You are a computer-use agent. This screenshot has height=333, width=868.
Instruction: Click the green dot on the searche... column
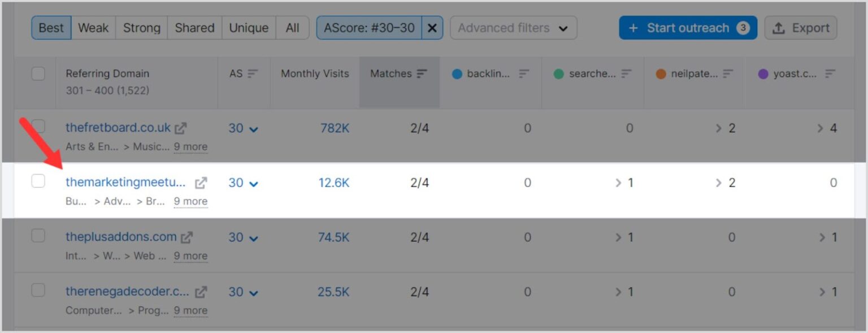coord(558,73)
